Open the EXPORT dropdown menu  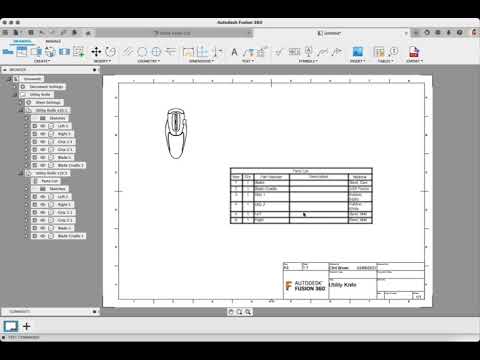(x=415, y=61)
